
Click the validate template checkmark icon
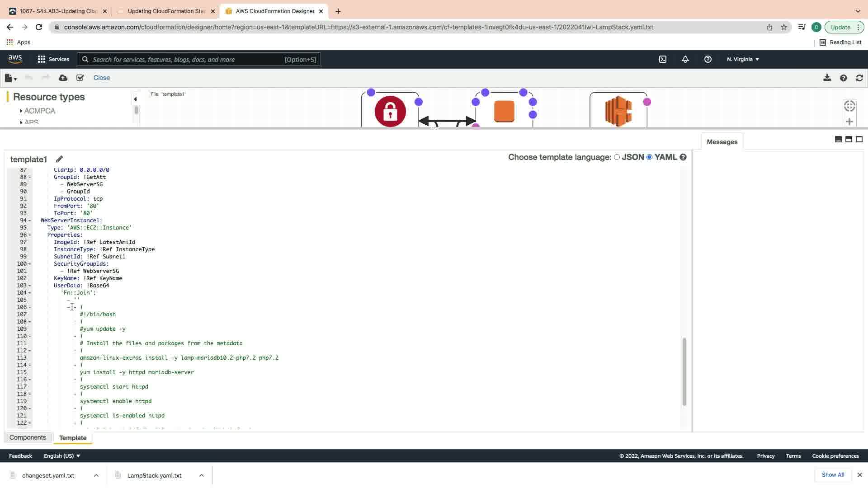click(x=80, y=78)
